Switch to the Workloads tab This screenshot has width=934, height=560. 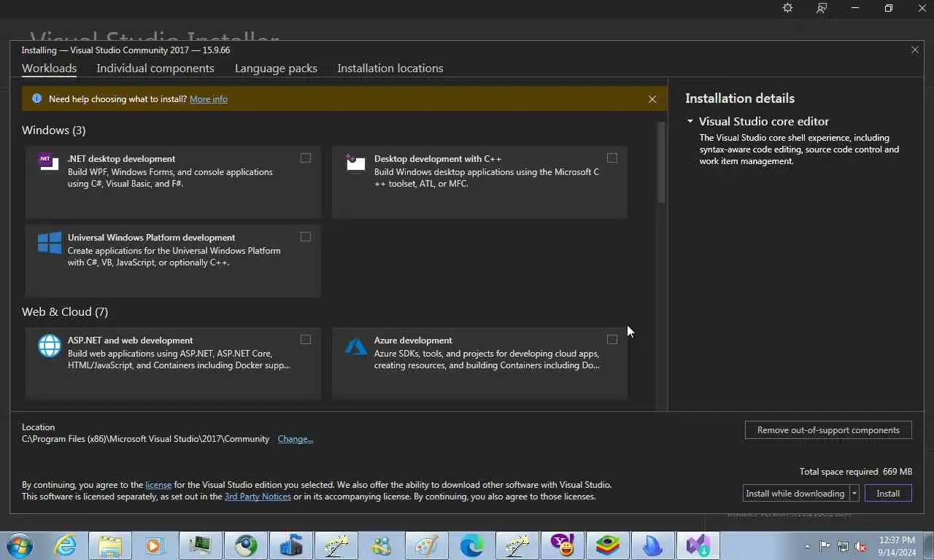(49, 69)
